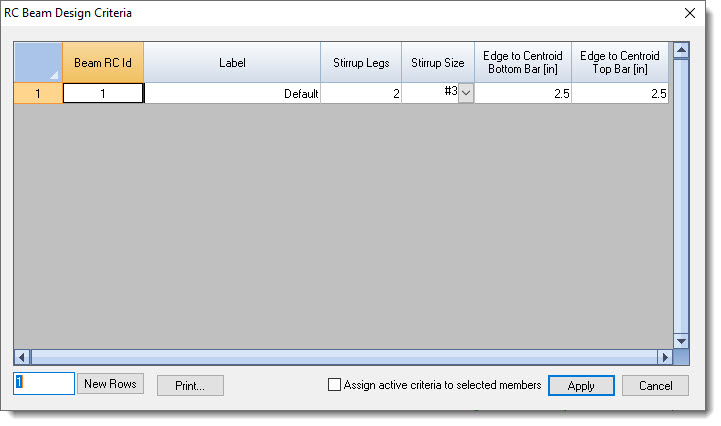
Task: Select the Beam RC Id cell
Action: pos(103,93)
